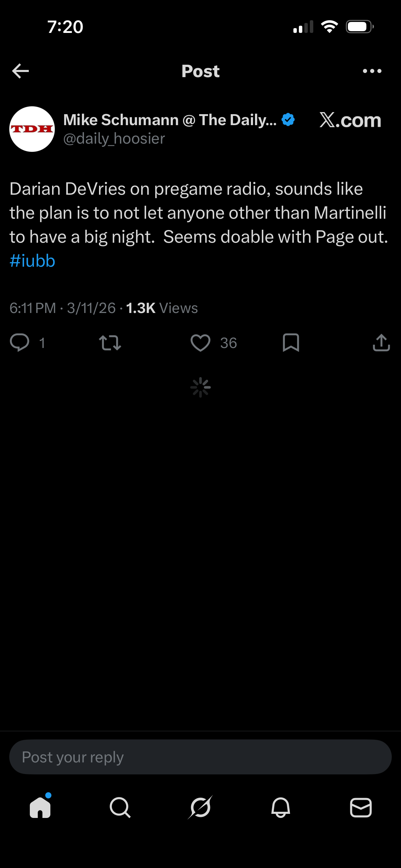The image size is (401, 868).
Task: Switch to the Search tab
Action: point(120,807)
